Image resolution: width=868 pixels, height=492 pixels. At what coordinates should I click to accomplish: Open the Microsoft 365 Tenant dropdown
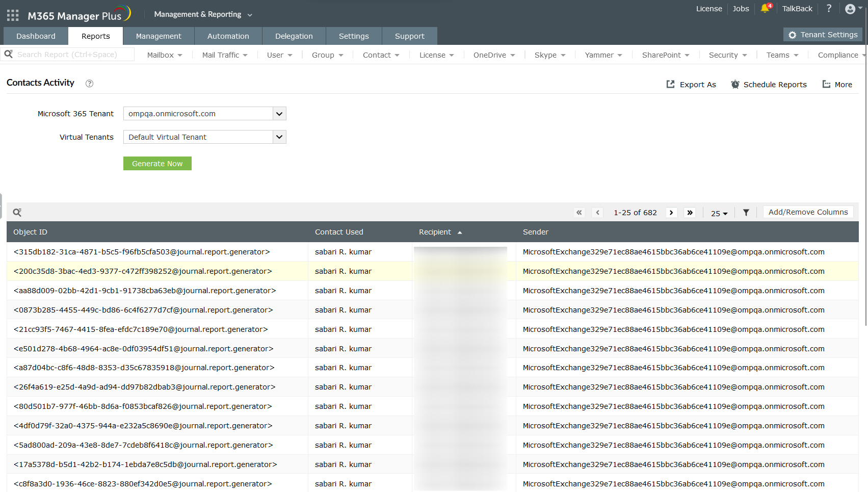pyautogui.click(x=205, y=114)
